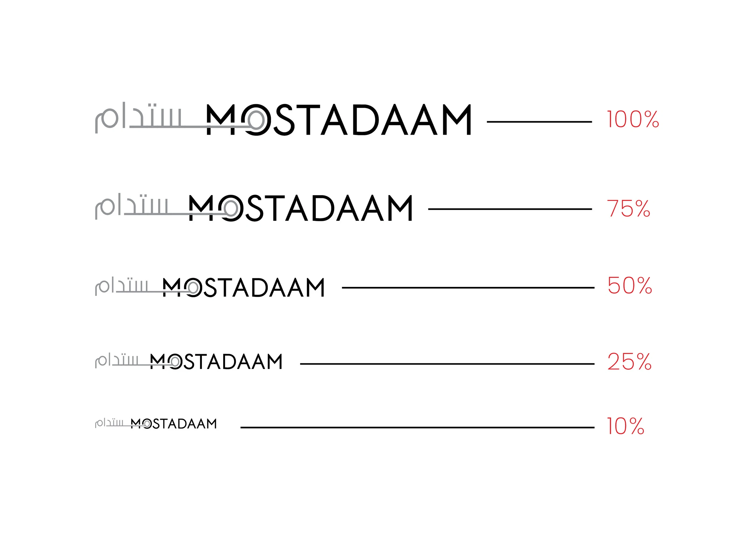Select the 10% red percentage label

tap(625, 426)
